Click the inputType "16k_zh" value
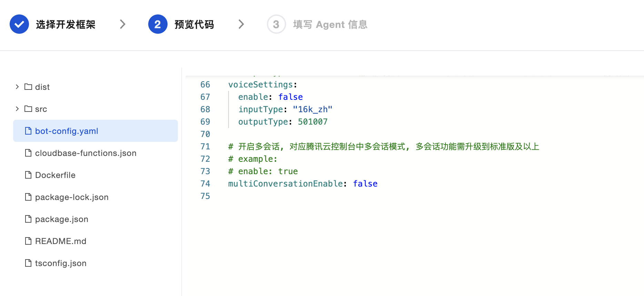The width and height of the screenshot is (644, 296). (313, 109)
